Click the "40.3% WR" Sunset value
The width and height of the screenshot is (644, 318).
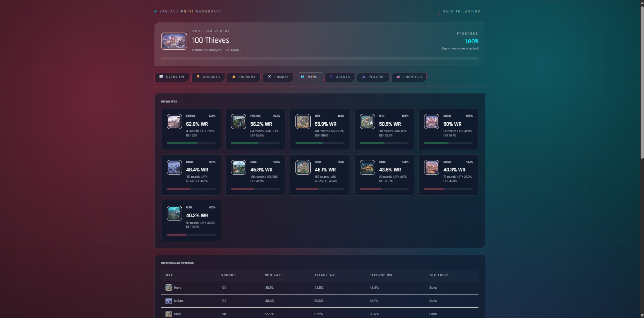[454, 170]
